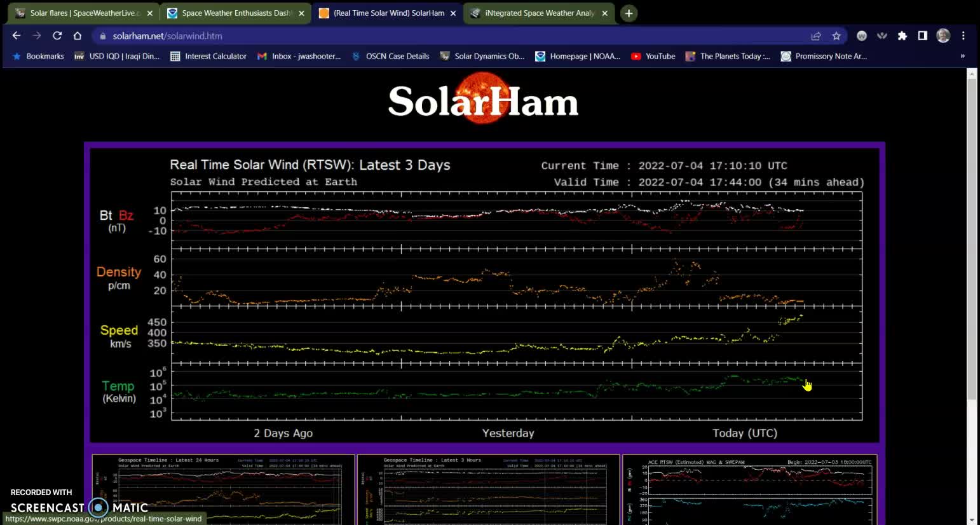Click the "Valid Time" timestamp text
Screen dimensions: 980x525
(709, 182)
